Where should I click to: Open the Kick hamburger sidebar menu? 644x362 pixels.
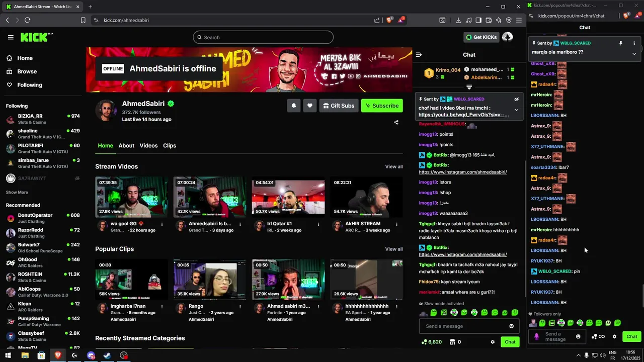point(11,37)
